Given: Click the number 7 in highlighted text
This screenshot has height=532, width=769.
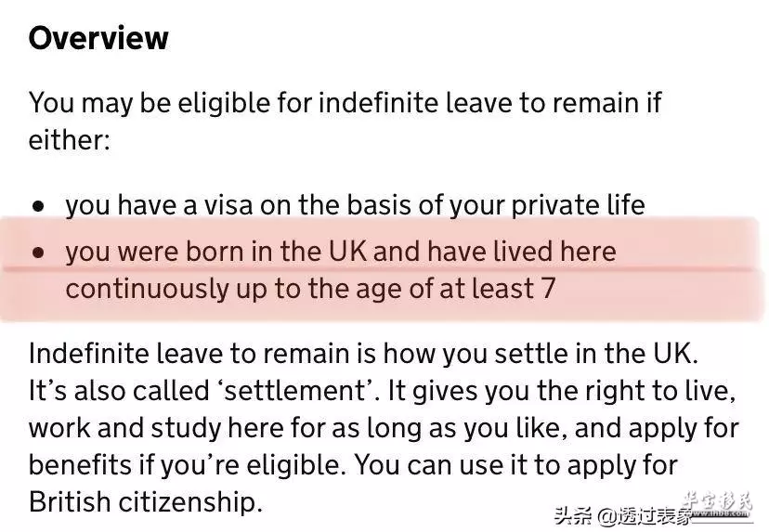Looking at the screenshot, I should click(548, 289).
